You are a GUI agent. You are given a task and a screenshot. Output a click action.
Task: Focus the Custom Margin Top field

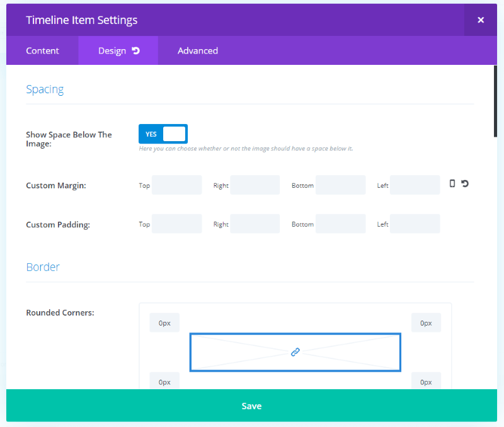(177, 185)
